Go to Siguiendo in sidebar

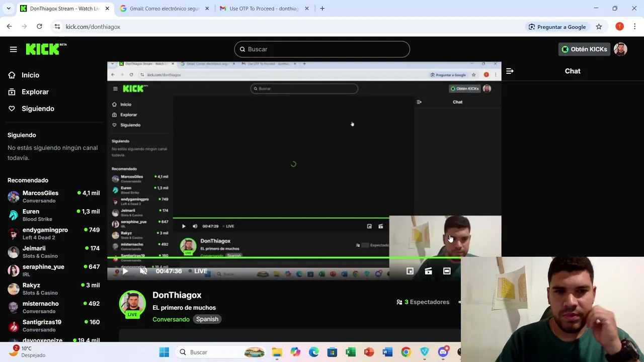[38, 109]
